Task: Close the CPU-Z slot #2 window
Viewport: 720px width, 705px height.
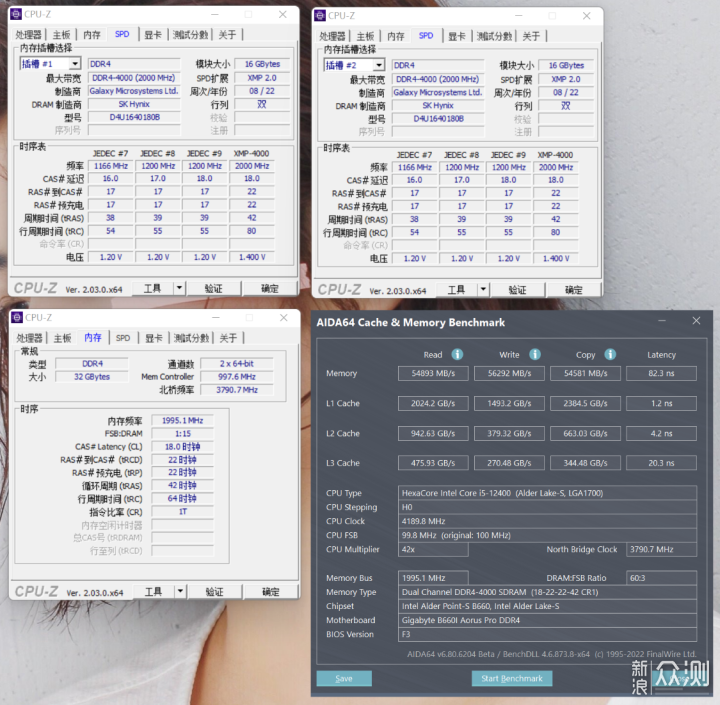Action: coord(586,16)
